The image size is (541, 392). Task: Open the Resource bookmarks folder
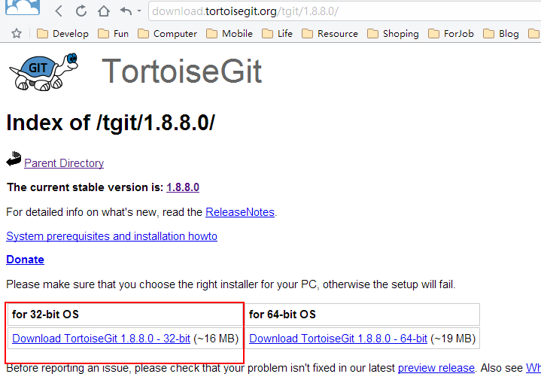[x=330, y=33]
